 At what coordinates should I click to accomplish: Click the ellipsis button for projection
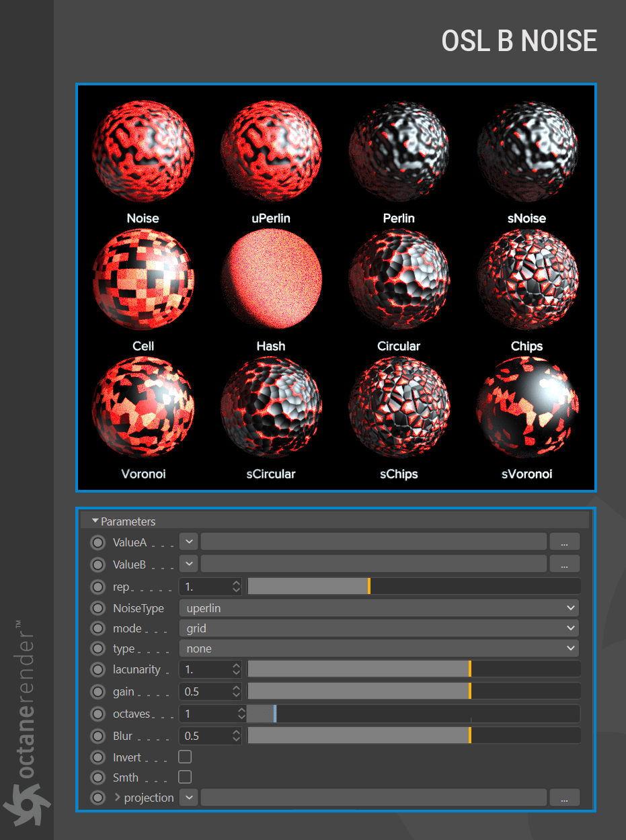click(565, 798)
